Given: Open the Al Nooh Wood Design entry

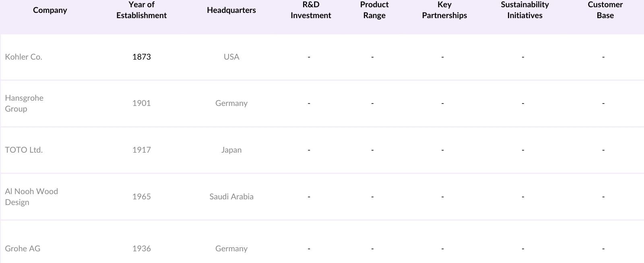Looking at the screenshot, I should (31, 197).
